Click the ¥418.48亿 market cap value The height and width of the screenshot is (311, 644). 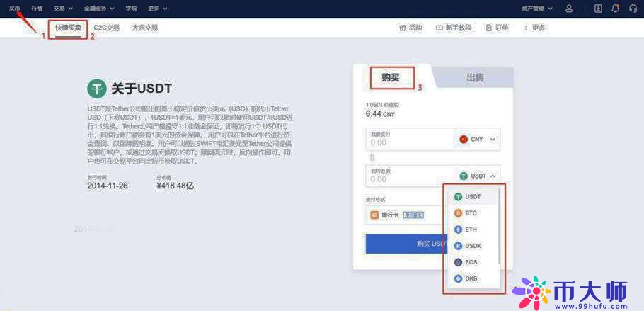[175, 186]
